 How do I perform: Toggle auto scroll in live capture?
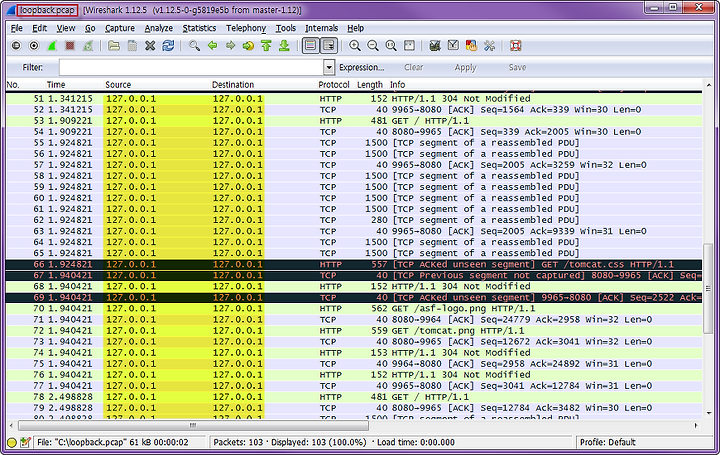[329, 45]
